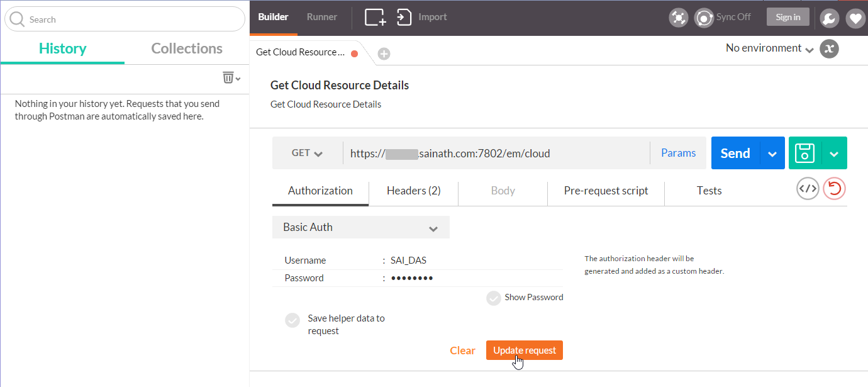Select the Collections sidebar tab
868x387 pixels.
pyautogui.click(x=187, y=48)
